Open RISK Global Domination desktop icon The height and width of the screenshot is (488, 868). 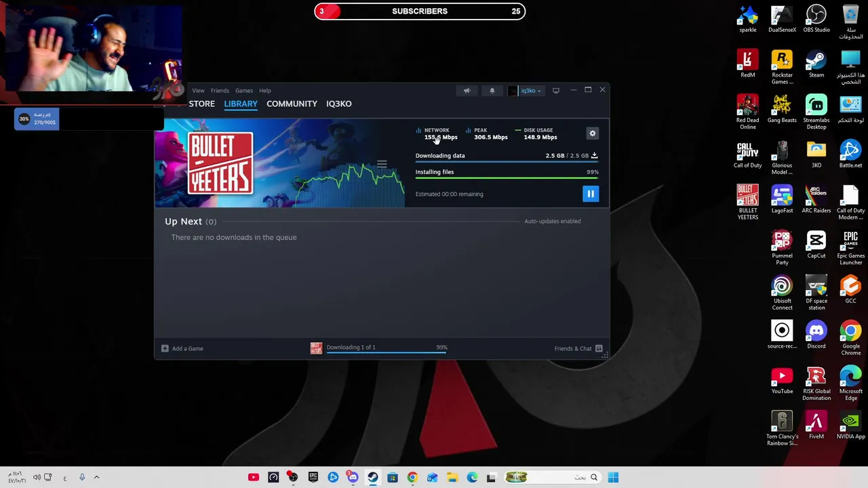point(816,384)
